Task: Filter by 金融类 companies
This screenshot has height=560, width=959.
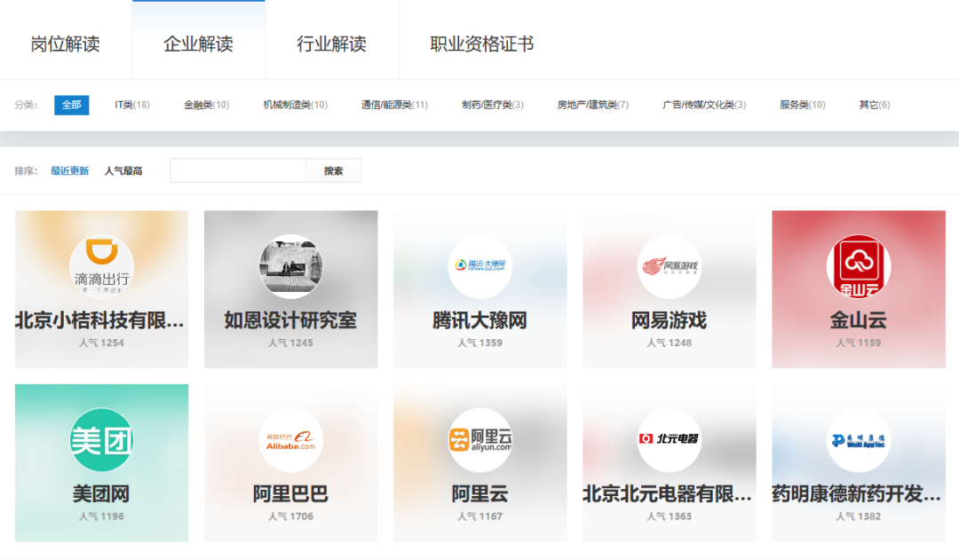Action: (204, 104)
